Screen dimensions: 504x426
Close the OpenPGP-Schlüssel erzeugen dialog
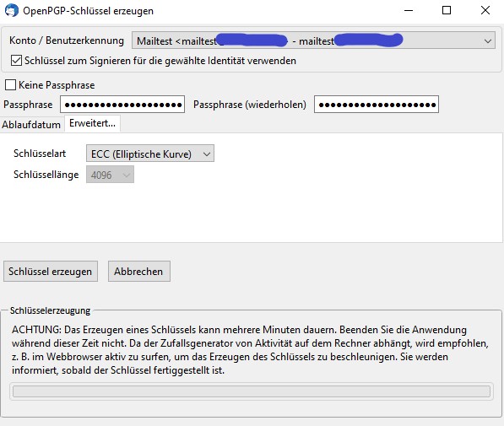485,11
